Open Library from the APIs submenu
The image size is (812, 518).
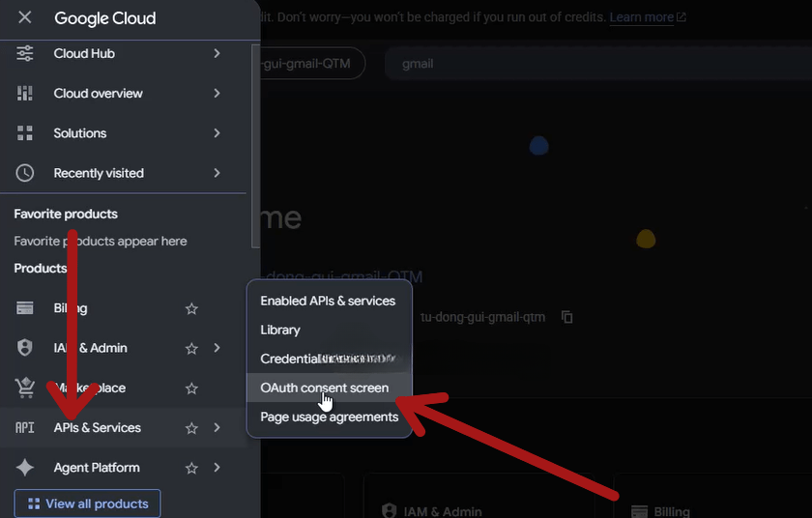click(x=329, y=330)
